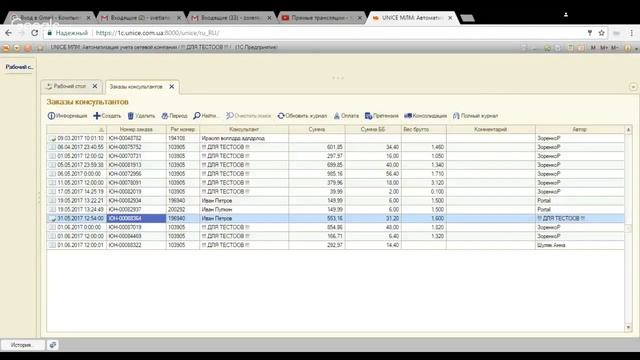Click the Автор column header
This screenshot has width=640, height=360.
580,129
